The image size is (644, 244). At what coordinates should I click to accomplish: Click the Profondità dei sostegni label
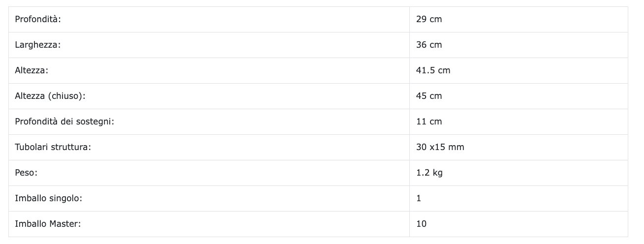tap(64, 122)
